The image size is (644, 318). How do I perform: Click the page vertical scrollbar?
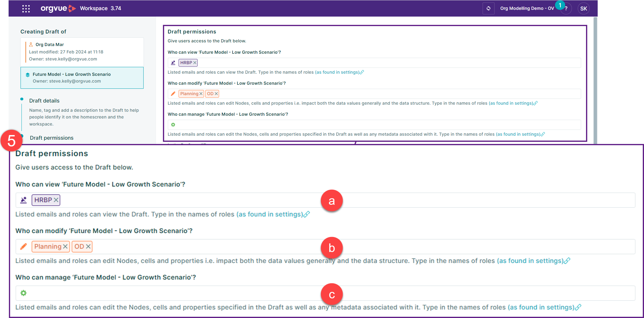(x=595, y=80)
